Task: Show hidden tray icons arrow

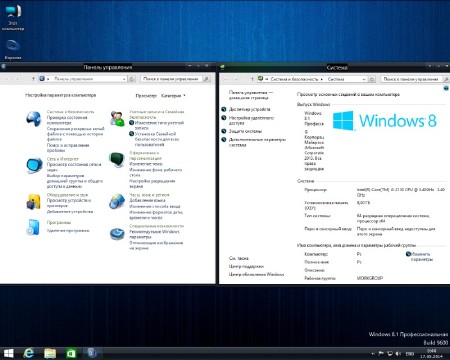Action: [x=372, y=354]
